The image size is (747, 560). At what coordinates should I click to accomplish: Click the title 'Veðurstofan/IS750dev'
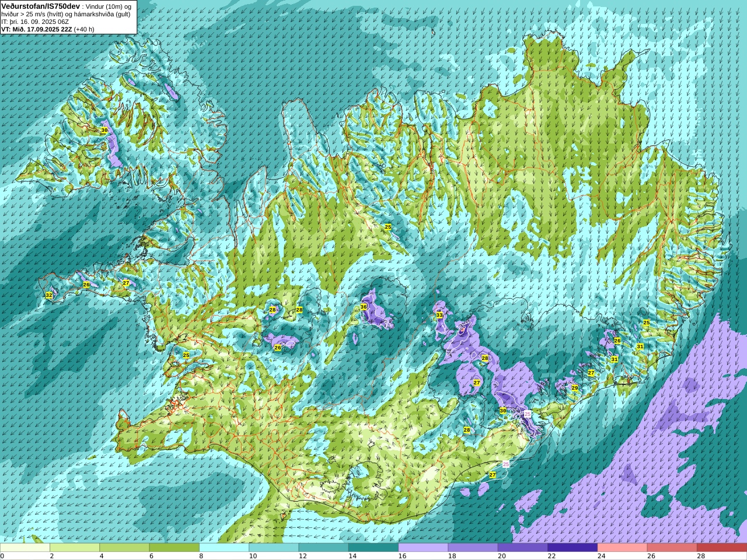[x=41, y=6]
